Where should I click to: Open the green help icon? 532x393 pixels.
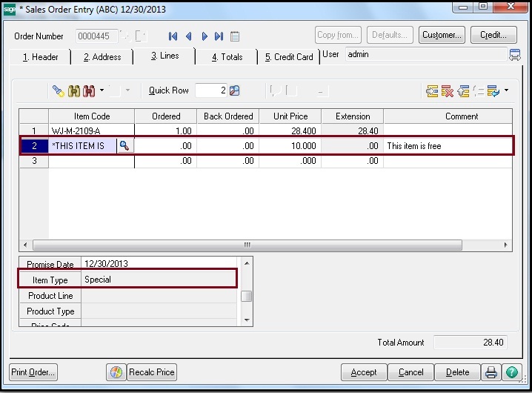click(x=512, y=372)
